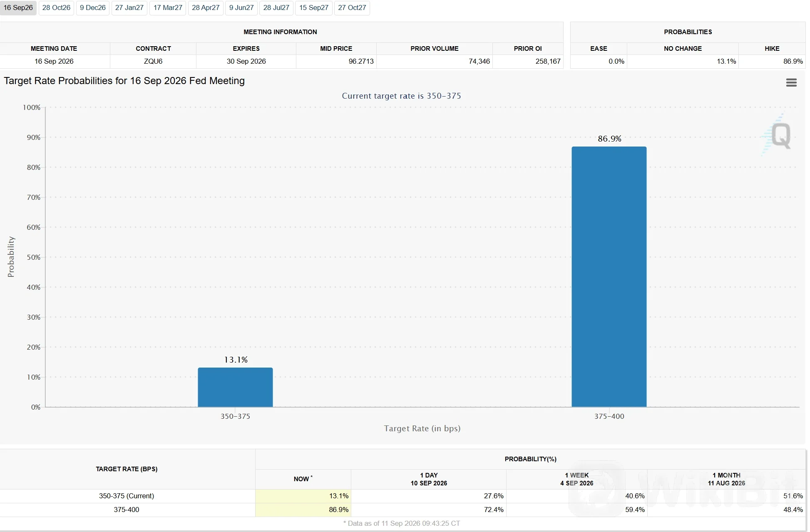Click the data timestamp footnote
Screen dimensions: 810x532
402,524
